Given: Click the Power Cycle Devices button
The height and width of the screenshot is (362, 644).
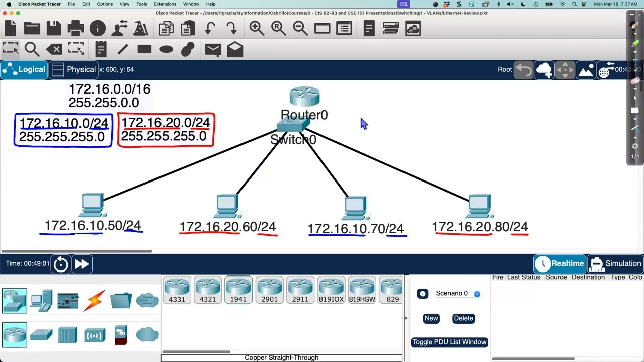Looking at the screenshot, I should pyautogui.click(x=61, y=264).
